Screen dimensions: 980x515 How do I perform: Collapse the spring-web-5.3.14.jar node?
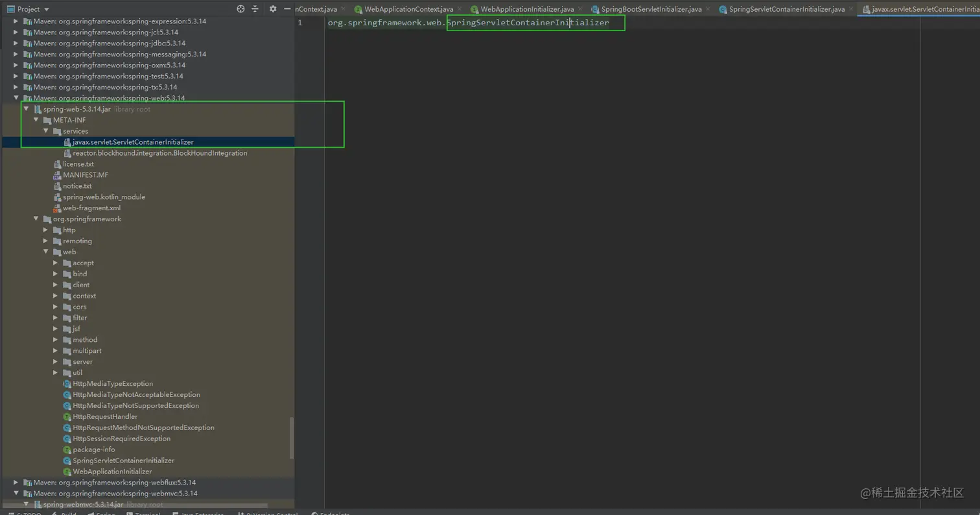(26, 109)
